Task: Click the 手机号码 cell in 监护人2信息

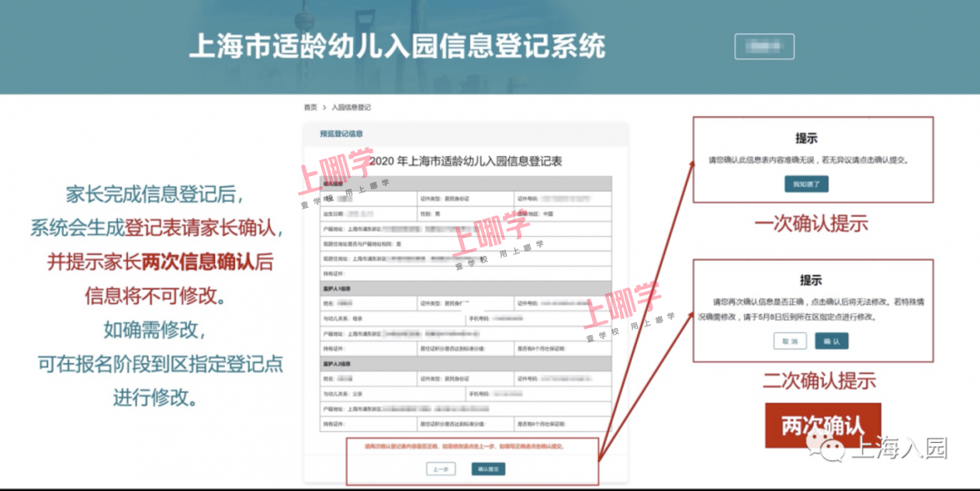Action: 538,393
